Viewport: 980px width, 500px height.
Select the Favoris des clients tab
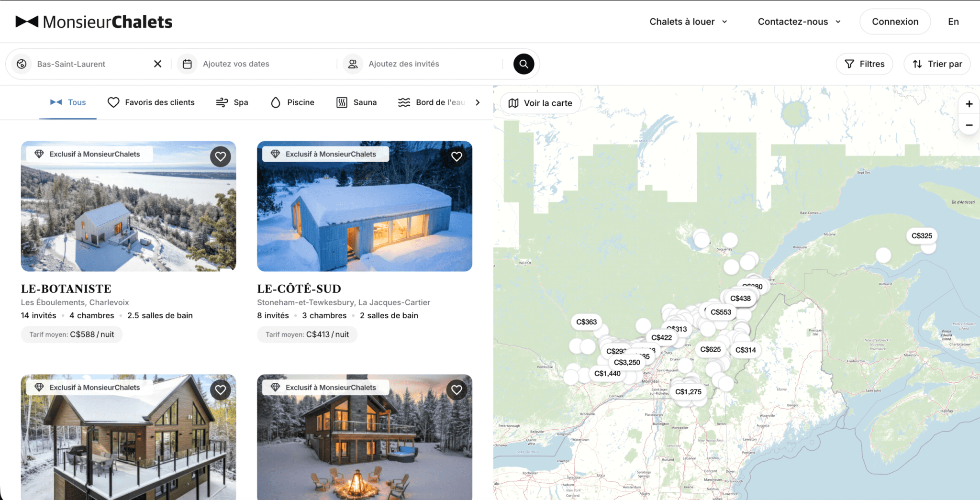pyautogui.click(x=151, y=102)
